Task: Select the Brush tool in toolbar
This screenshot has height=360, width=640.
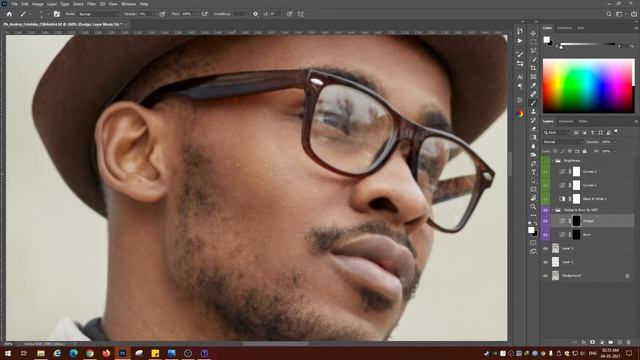Action: [x=533, y=103]
